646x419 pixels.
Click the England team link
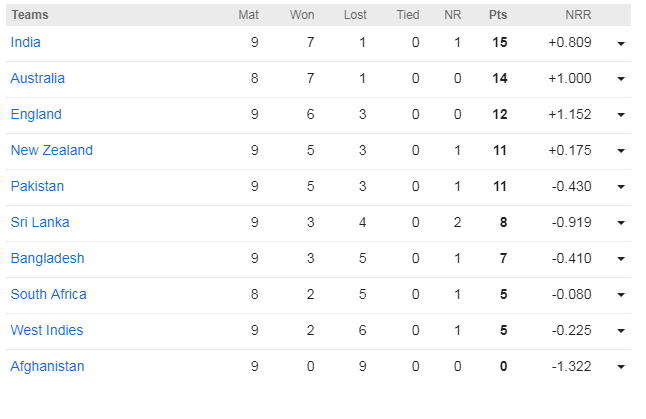pos(36,114)
